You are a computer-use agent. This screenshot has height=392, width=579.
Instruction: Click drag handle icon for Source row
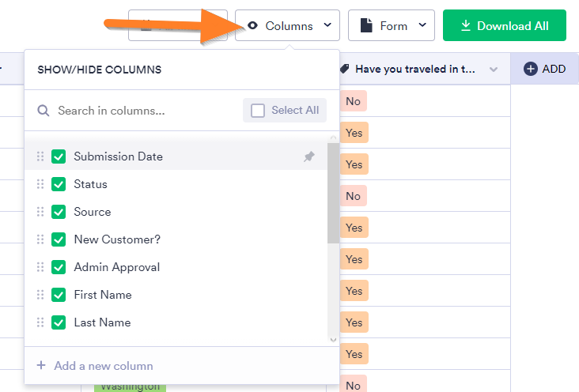click(x=40, y=212)
